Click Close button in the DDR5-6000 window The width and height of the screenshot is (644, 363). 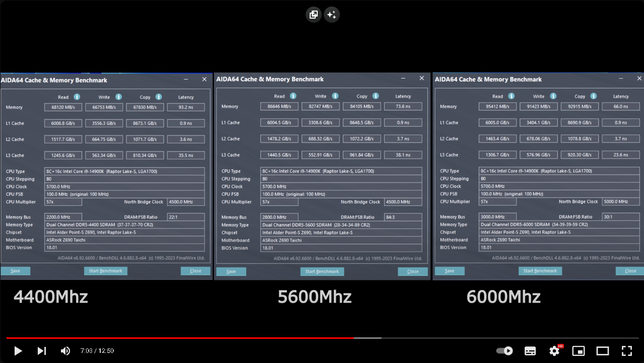(x=630, y=271)
